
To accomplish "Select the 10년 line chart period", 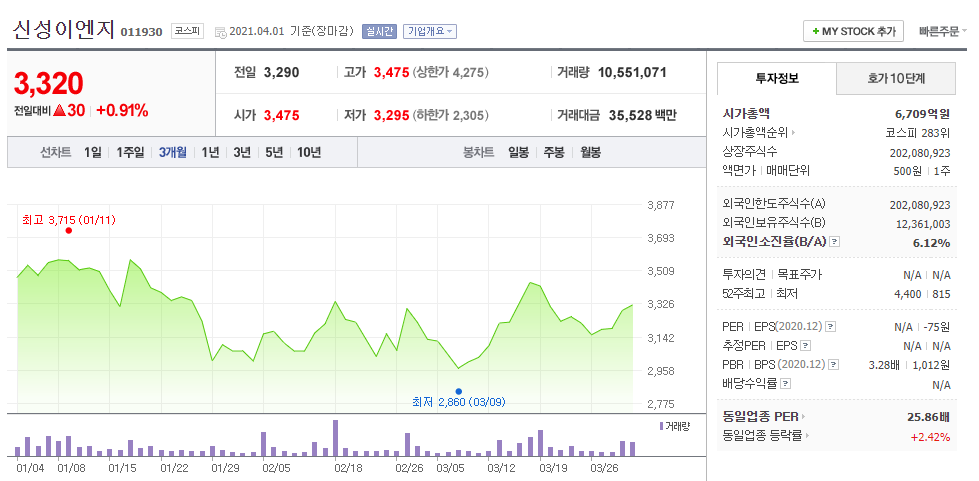I will pos(309,152).
